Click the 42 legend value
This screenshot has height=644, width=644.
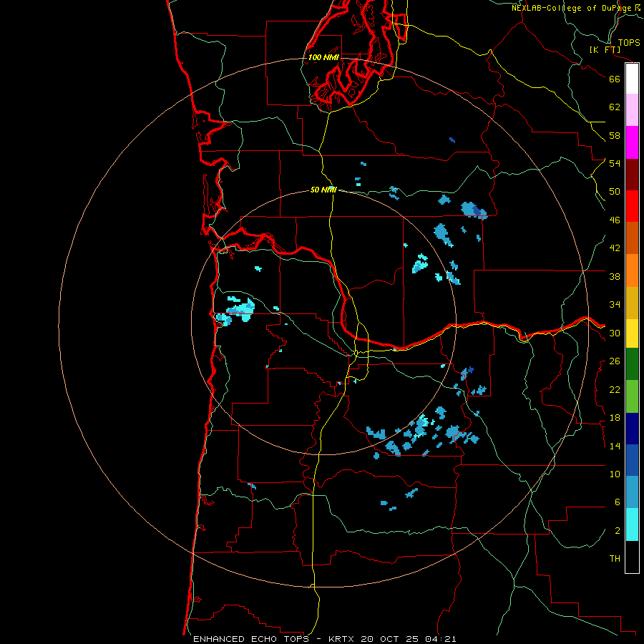pos(615,248)
